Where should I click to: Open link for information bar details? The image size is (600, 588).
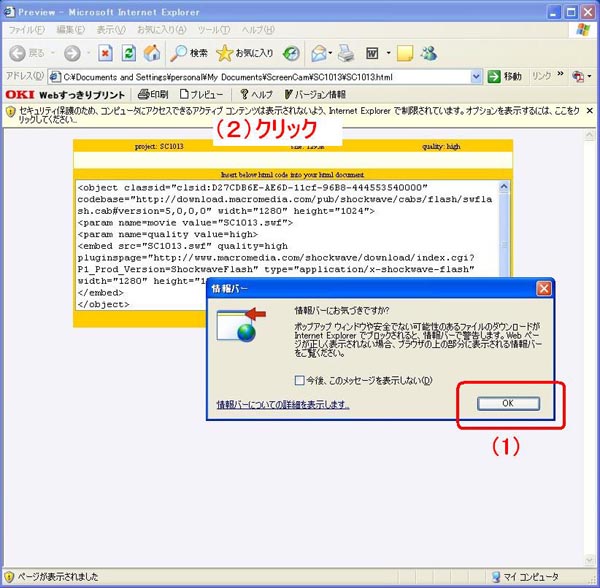pos(283,404)
